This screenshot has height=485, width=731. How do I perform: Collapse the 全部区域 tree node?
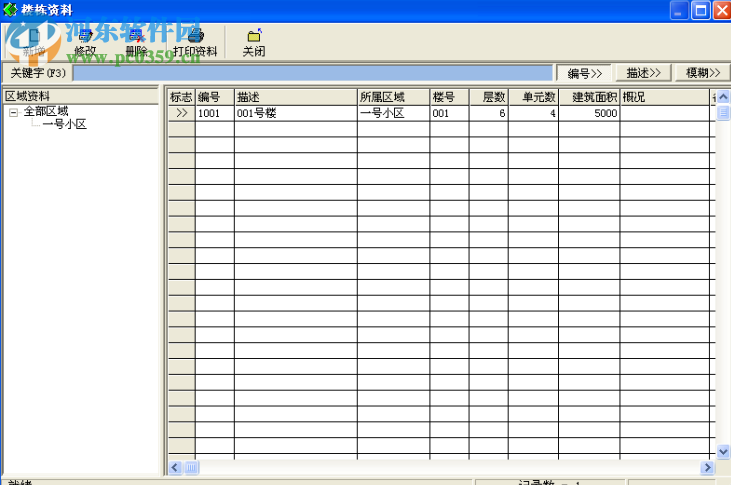pos(14,112)
